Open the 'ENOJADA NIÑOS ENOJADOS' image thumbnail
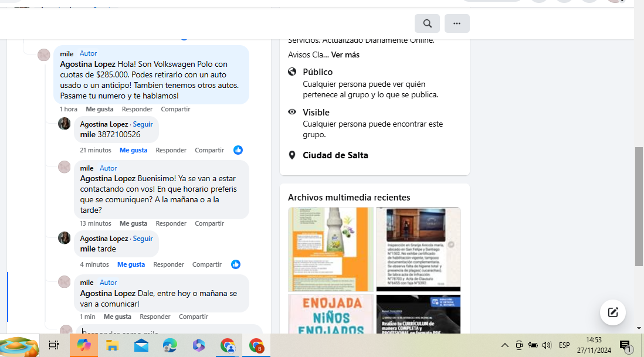The width and height of the screenshot is (644, 357). click(x=331, y=314)
